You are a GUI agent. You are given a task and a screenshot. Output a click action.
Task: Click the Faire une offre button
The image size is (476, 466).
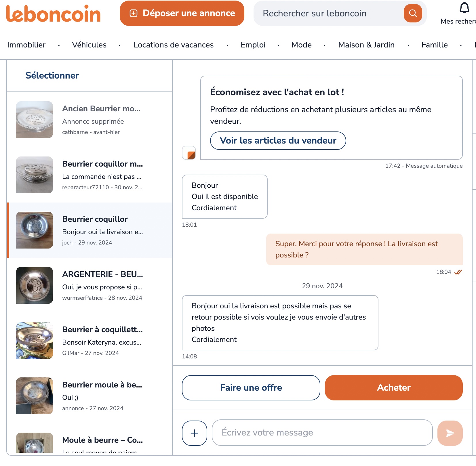[251, 387]
